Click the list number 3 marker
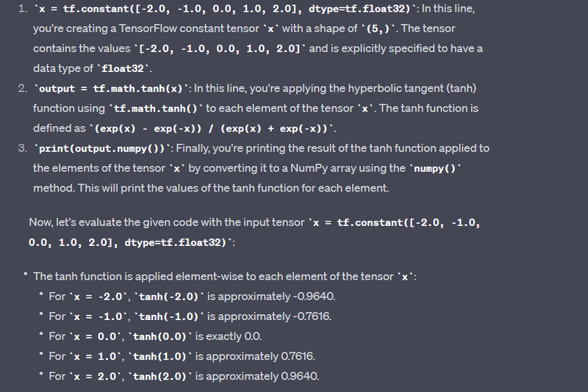The height and width of the screenshot is (392, 588). pyautogui.click(x=21, y=148)
